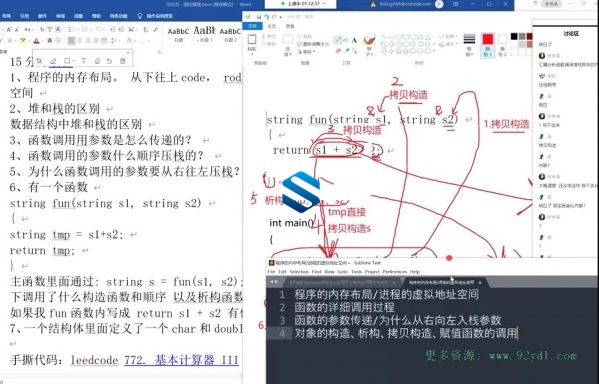Click the mouse pointer icon in annotation toolbar
Viewport: 599px width, 384px height.
coord(39,61)
